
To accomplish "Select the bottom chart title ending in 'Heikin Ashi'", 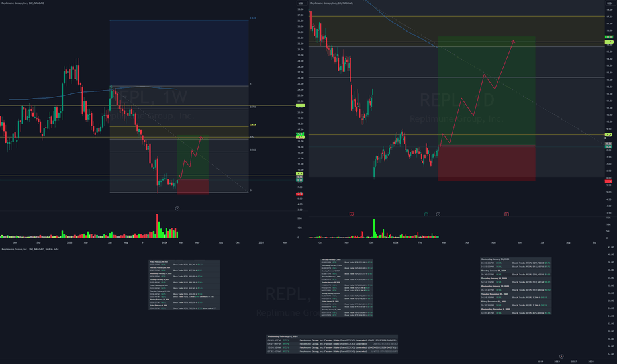I will pos(30,249).
